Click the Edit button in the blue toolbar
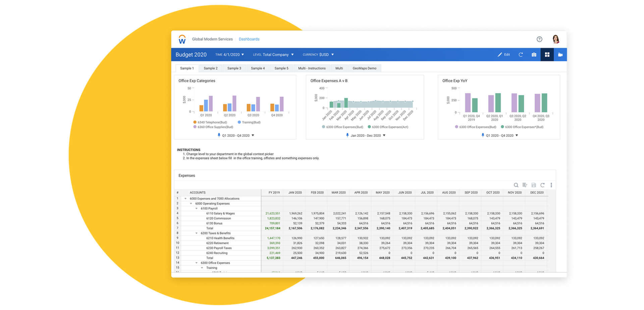Viewport: 644px width, 310px height. pyautogui.click(x=503, y=55)
